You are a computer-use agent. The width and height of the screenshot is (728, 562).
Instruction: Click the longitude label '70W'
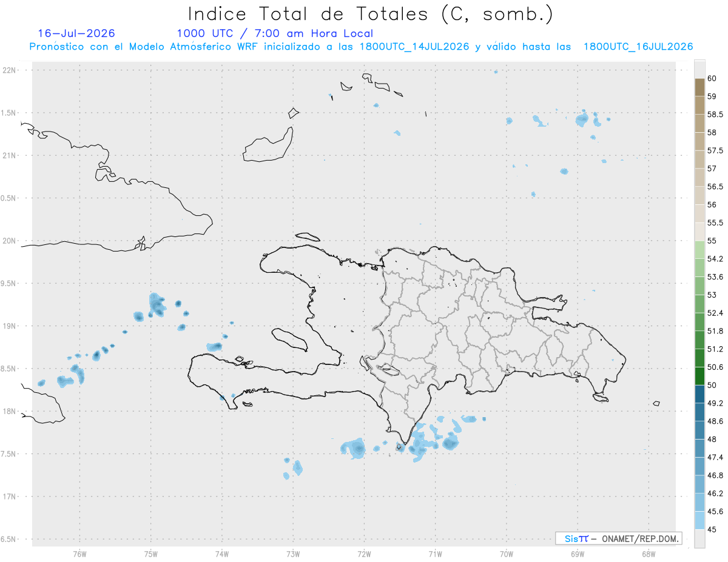click(x=507, y=554)
